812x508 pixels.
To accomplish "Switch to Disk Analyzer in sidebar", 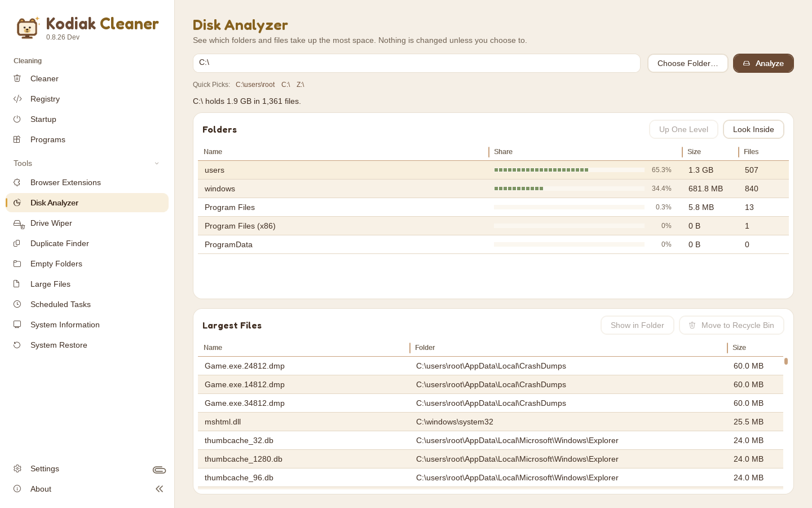I will (x=87, y=203).
